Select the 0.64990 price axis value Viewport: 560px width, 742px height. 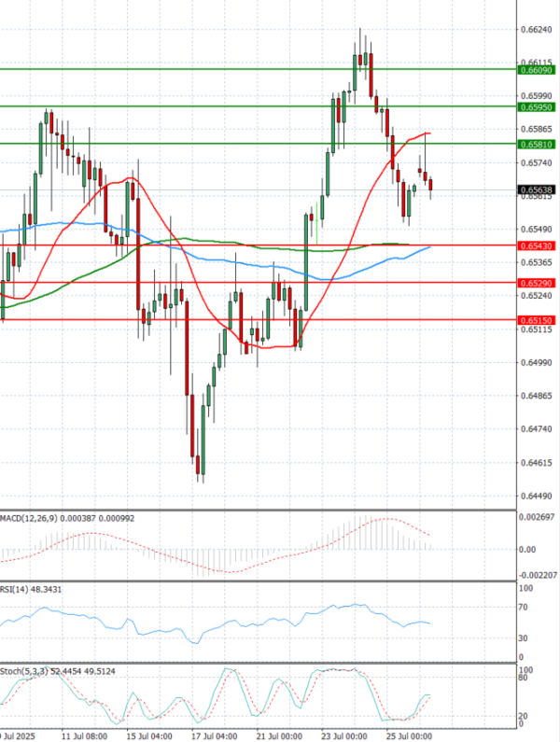[x=537, y=362]
